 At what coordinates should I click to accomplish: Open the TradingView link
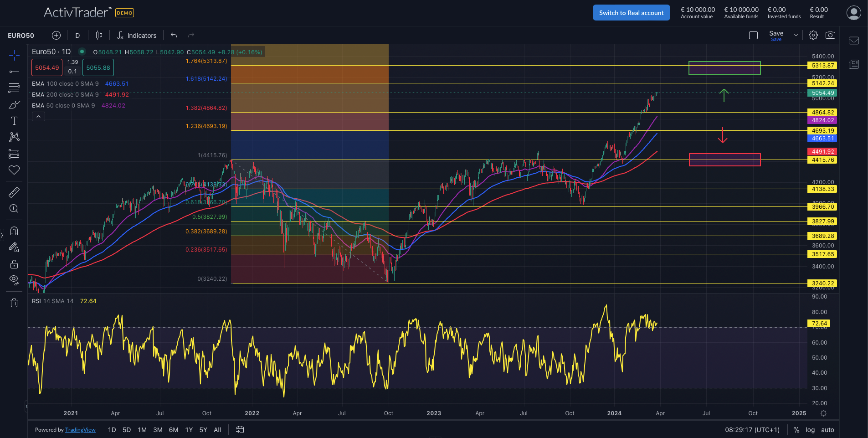[x=80, y=429]
